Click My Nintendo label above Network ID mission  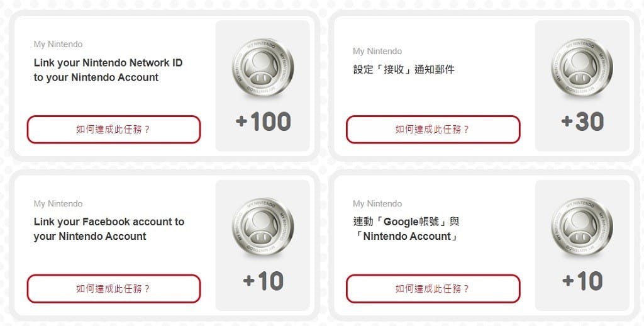click(x=58, y=44)
